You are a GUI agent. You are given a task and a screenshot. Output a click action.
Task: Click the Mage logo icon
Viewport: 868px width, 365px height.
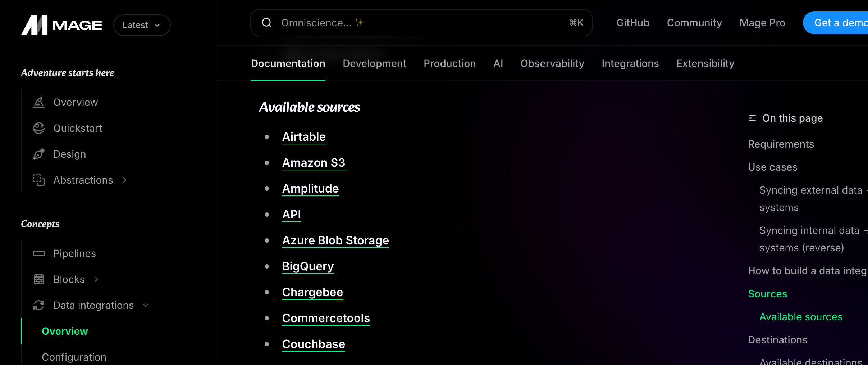(34, 25)
